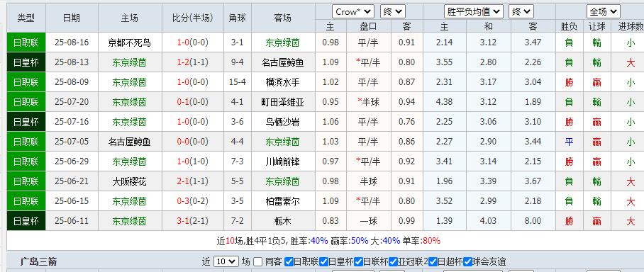
Task: Click the 一球 handicap cell
Action: pyautogui.click(x=368, y=221)
